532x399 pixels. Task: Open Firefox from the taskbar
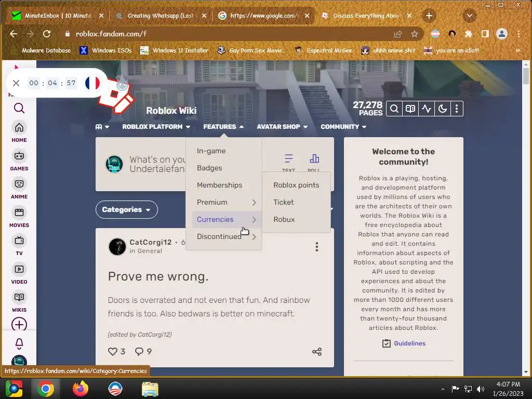click(x=81, y=389)
